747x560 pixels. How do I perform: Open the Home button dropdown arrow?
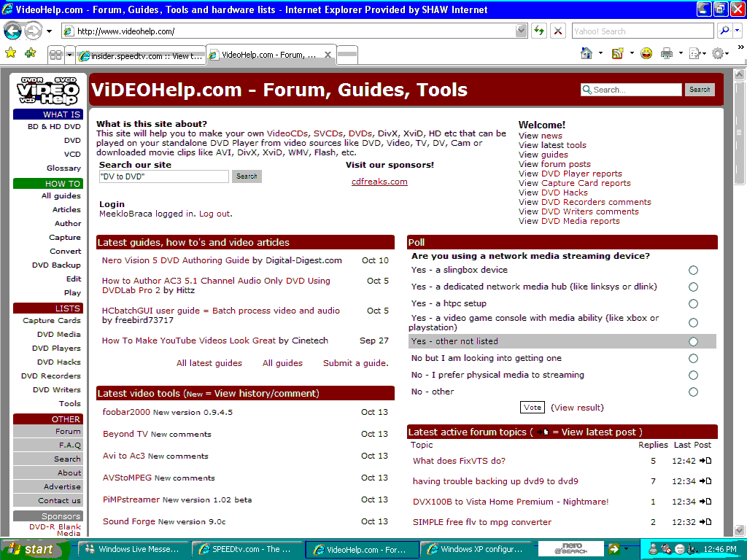[600, 53]
